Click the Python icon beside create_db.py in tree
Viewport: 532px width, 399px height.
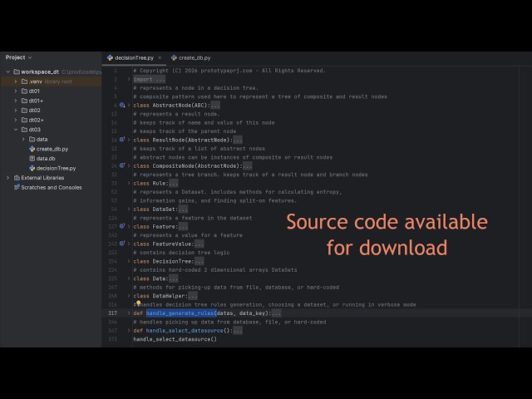[x=32, y=149]
